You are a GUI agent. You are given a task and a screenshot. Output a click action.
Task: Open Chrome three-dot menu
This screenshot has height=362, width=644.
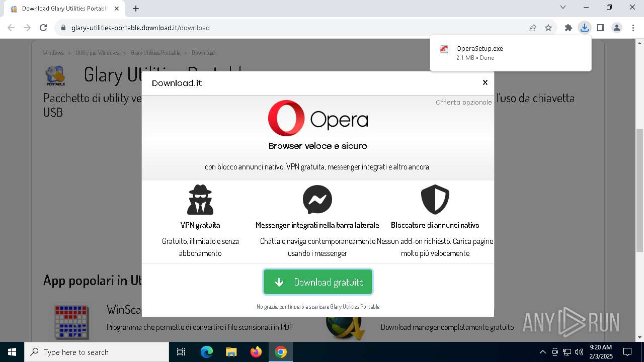coord(633,28)
